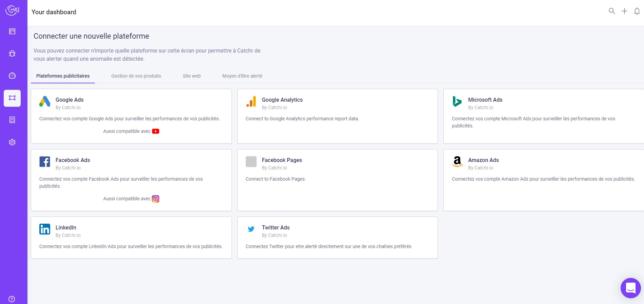Open the settings gear in the sidebar

pyautogui.click(x=12, y=142)
